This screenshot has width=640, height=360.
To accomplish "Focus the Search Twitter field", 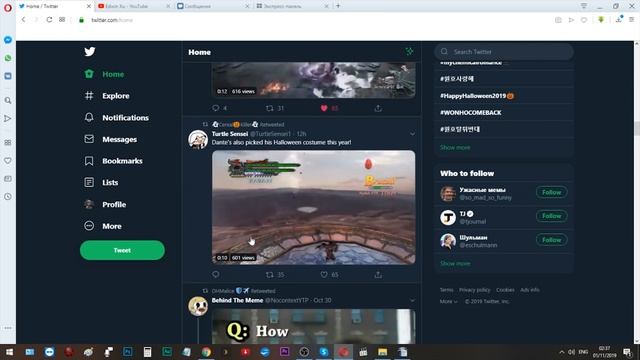I will coord(504,52).
